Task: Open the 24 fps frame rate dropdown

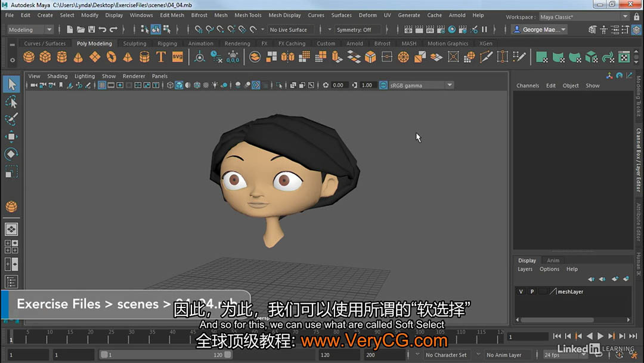Action: [x=564, y=355]
